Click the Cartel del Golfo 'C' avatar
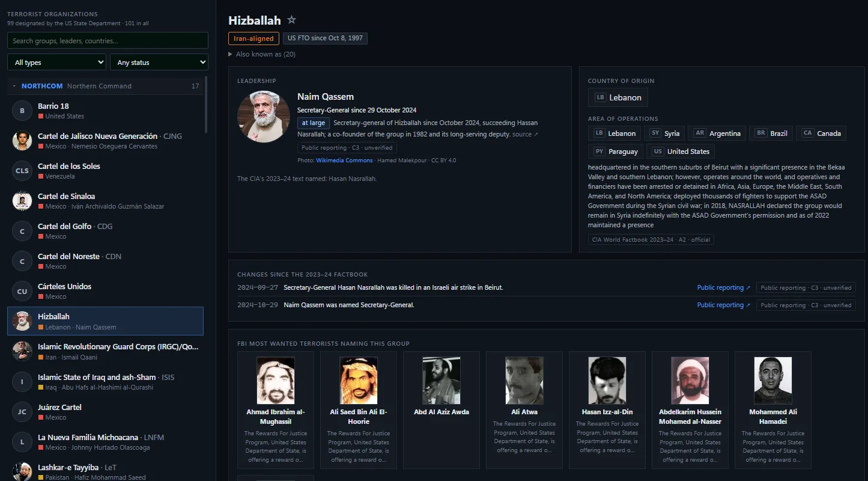Viewport: 868px width, 481px height. [22, 231]
